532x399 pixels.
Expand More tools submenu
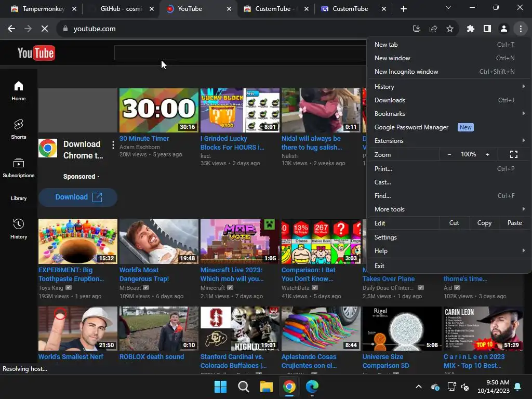point(449,209)
